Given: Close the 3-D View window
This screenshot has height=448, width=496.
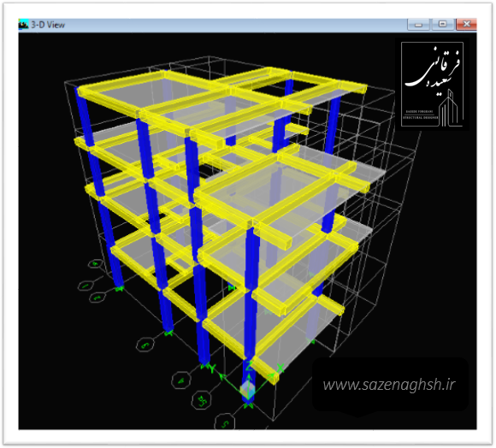Looking at the screenshot, I should pos(466,24).
